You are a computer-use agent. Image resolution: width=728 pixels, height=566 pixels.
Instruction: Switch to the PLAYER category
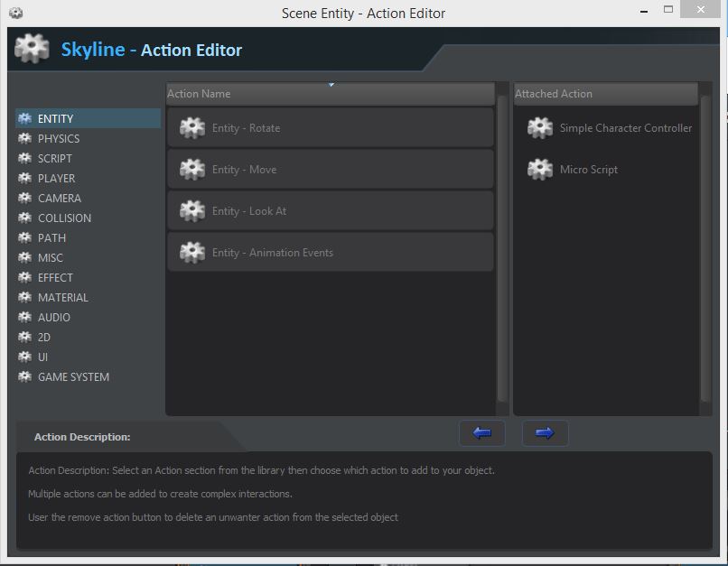[57, 178]
